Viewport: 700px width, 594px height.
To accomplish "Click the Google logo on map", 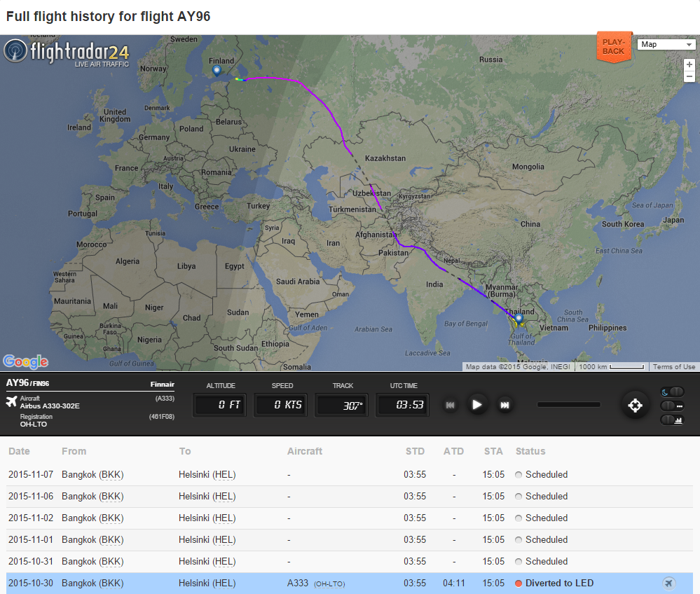I will (25, 361).
